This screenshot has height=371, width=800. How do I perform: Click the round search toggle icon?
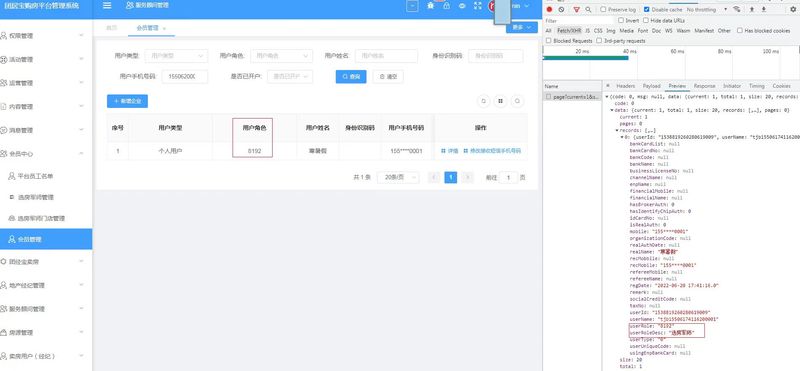(x=517, y=101)
